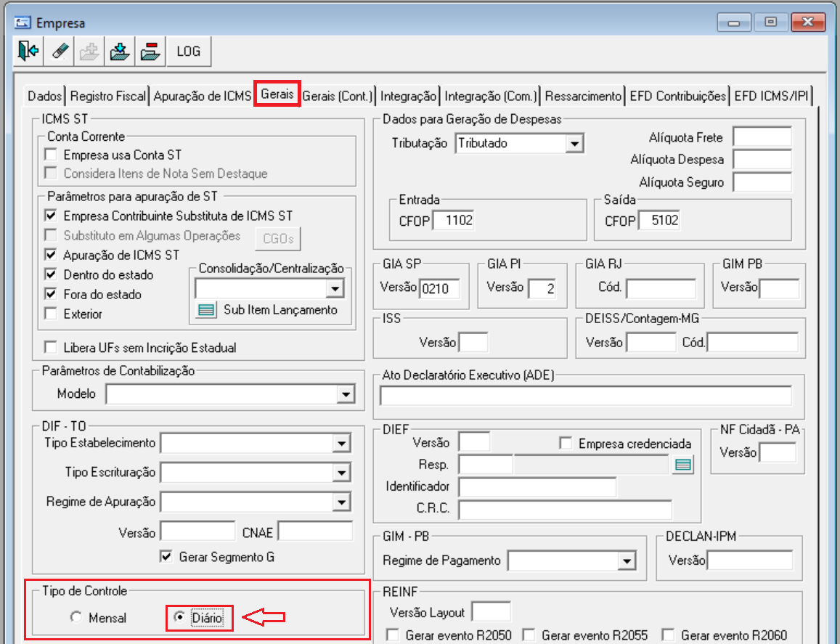Click the DIEF Identificador field

click(538, 488)
